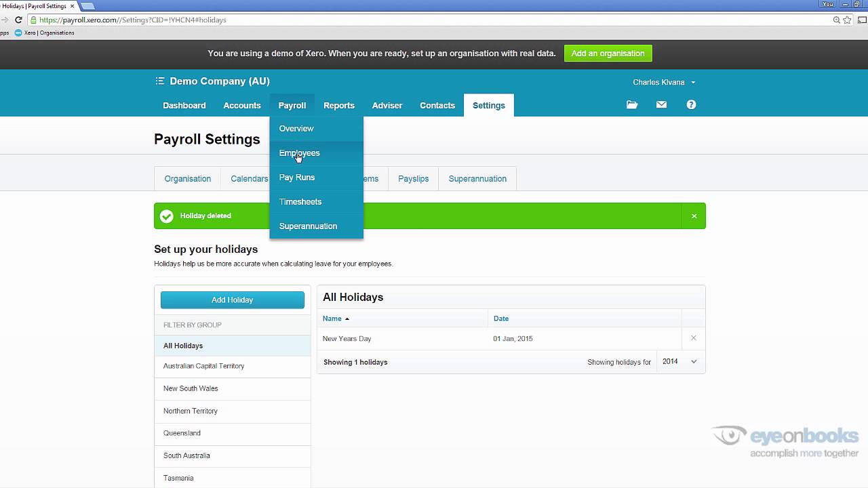Click the 01 Jan, 2015 date cell
Viewport: 868px width, 488px height.
(x=513, y=339)
